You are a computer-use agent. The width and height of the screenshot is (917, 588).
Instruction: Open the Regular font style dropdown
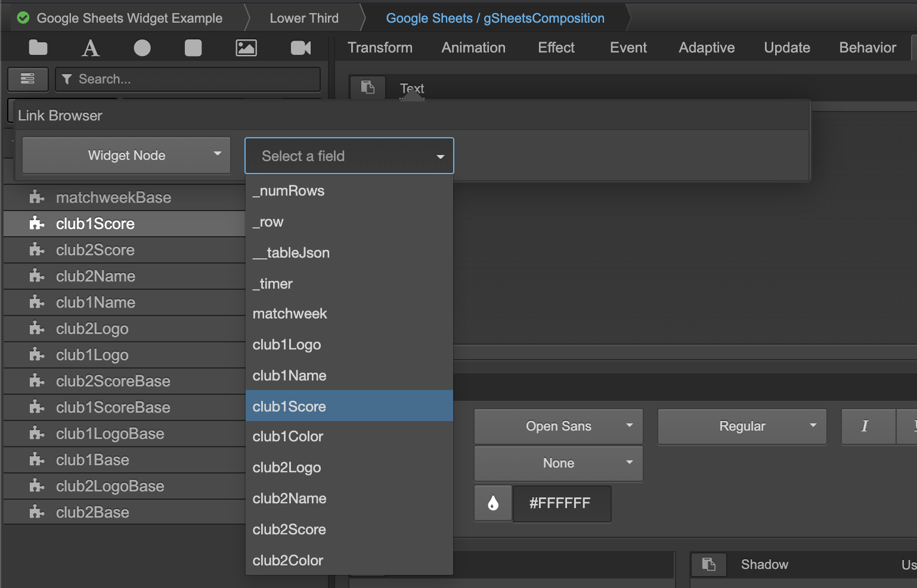(x=742, y=426)
